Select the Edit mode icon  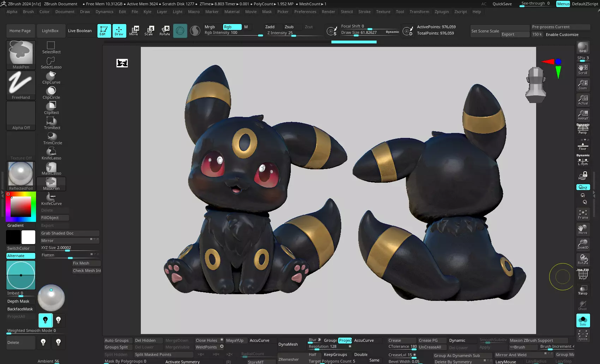[x=104, y=31]
